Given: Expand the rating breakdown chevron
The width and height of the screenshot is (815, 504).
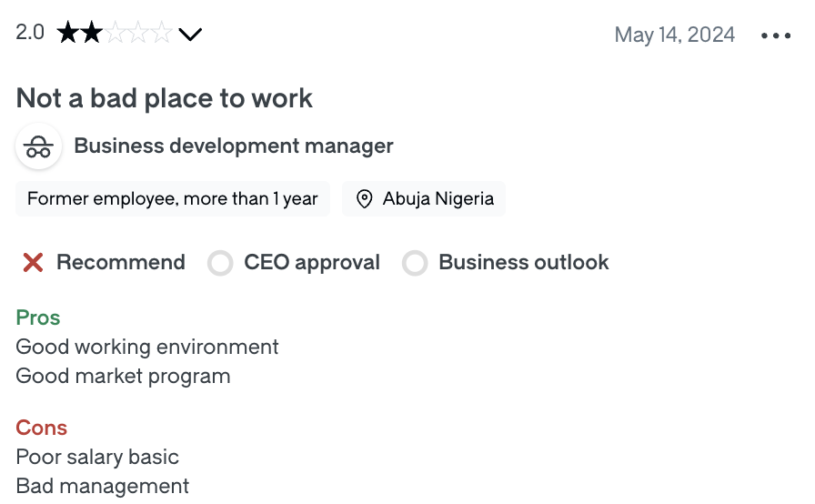Looking at the screenshot, I should pos(190,35).
